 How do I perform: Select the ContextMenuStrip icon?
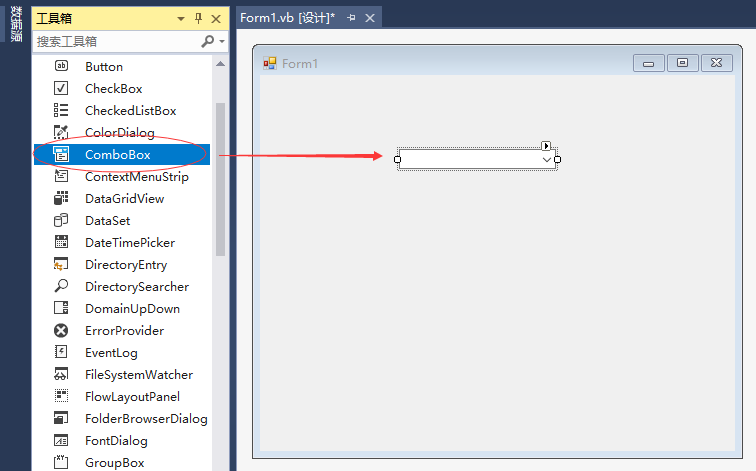tap(61, 176)
